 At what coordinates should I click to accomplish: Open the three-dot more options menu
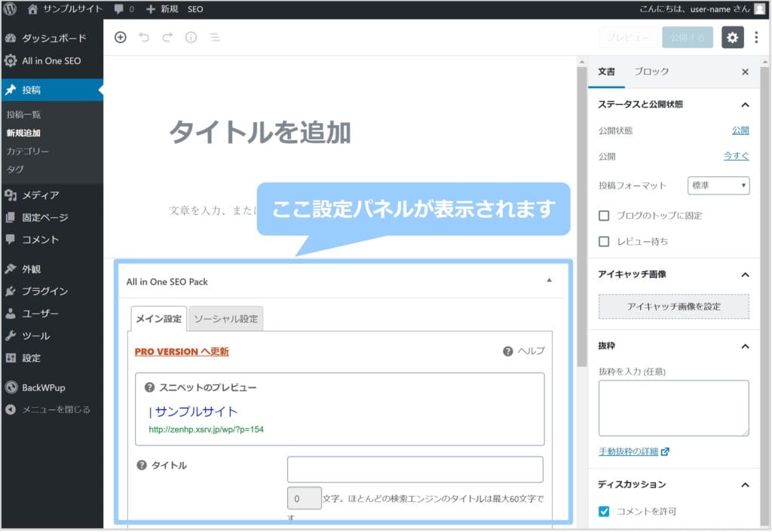(x=756, y=38)
